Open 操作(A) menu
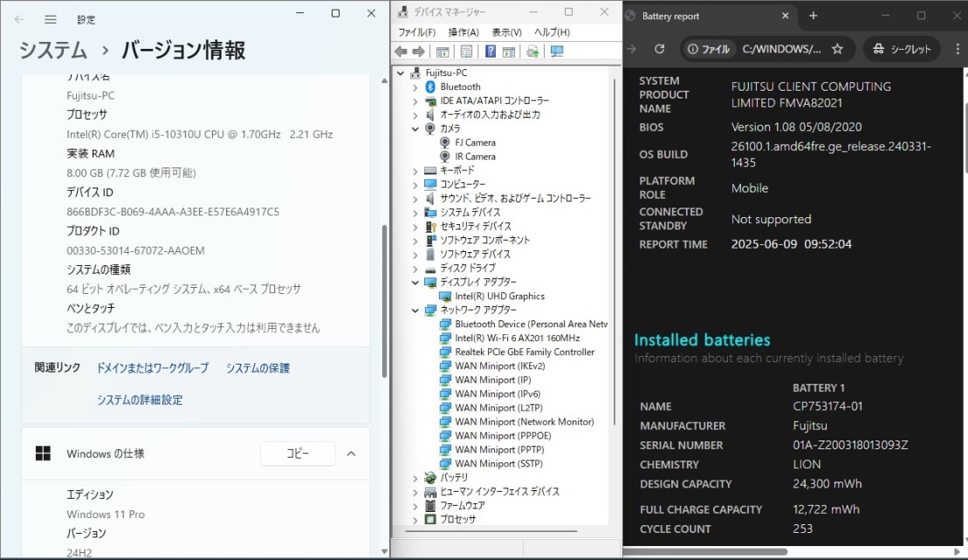 (x=463, y=32)
